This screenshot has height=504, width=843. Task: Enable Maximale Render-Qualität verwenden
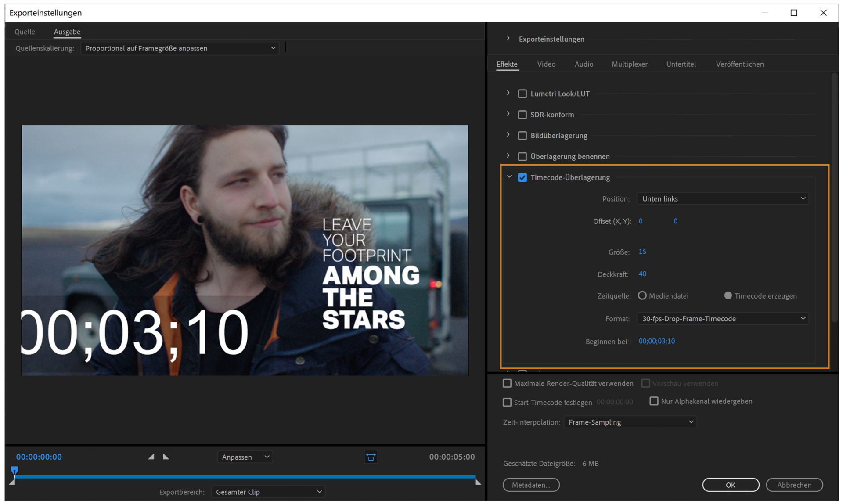pos(507,383)
